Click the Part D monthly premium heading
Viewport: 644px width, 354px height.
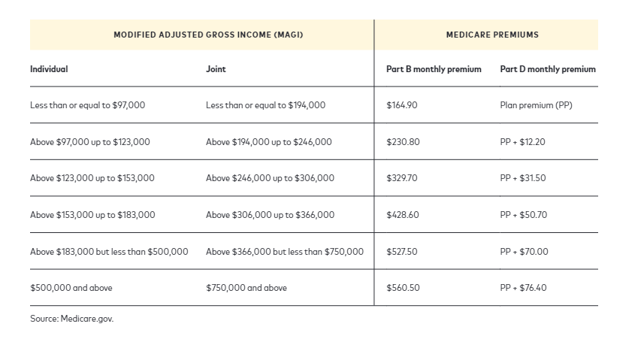548,69
